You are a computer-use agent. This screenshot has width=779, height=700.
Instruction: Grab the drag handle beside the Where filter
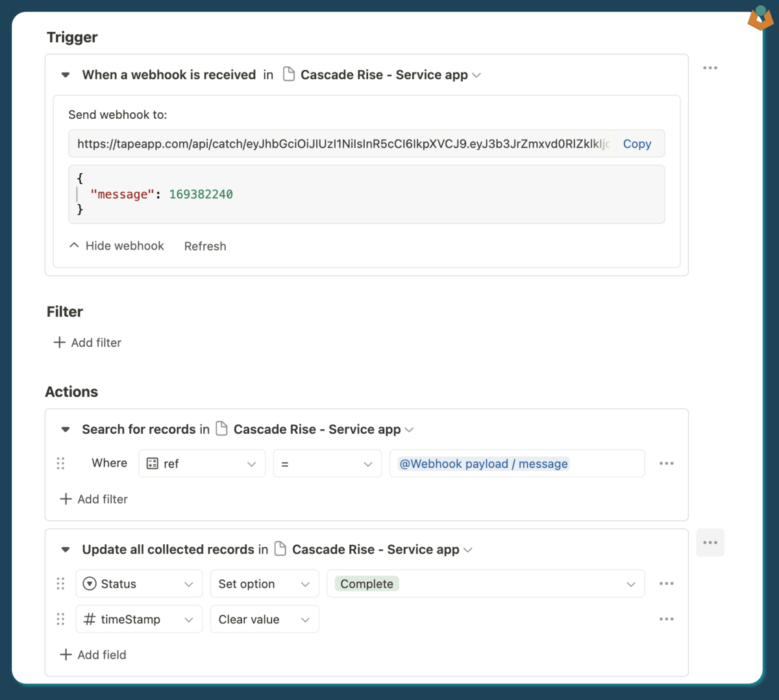(60, 464)
